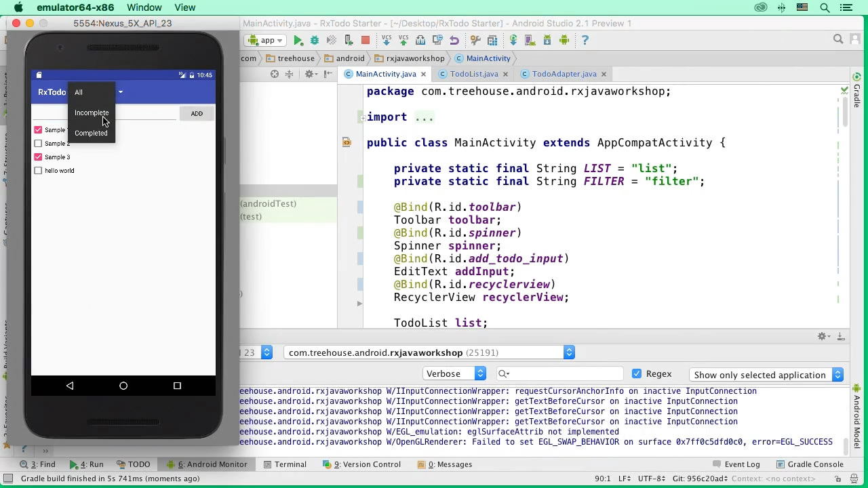Screen dimensions: 868x488
Task: Open SDK Manager download icon
Action: [547, 40]
